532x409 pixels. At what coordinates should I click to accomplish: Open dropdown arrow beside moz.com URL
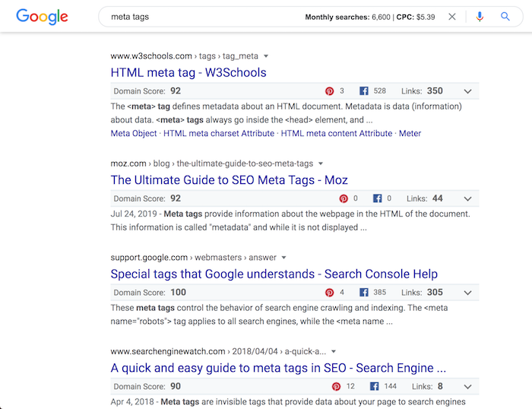coord(321,163)
